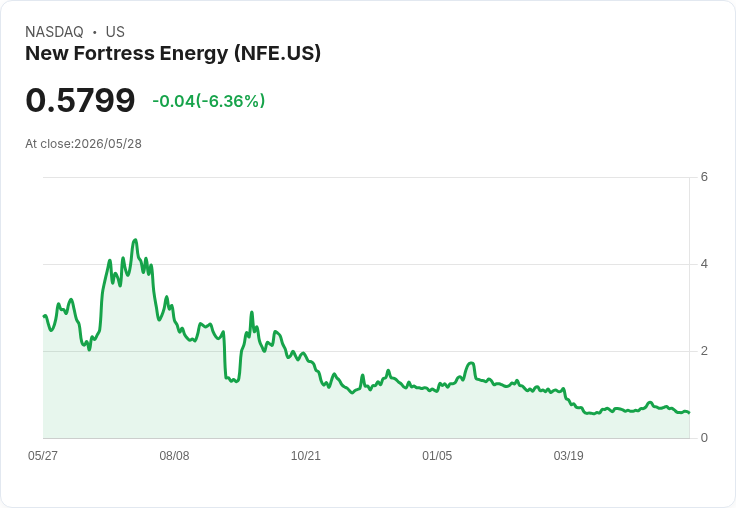Click the At close:2026/05/28 timestamp
This screenshot has width=736, height=508.
click(84, 144)
